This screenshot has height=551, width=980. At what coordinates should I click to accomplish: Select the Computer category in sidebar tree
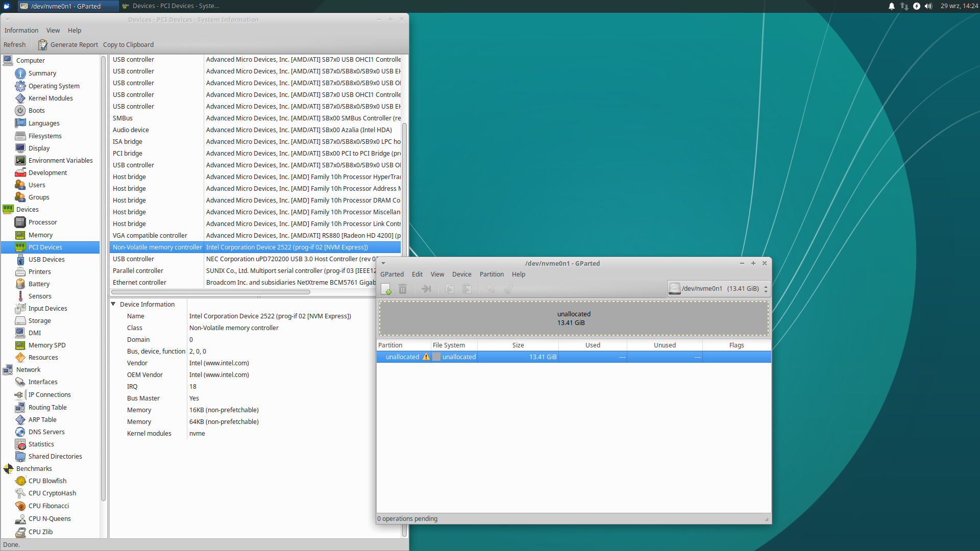click(30, 61)
